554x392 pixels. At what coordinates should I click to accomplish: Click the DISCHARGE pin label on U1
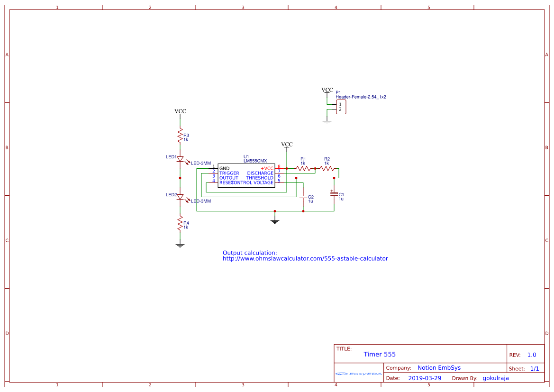click(260, 173)
